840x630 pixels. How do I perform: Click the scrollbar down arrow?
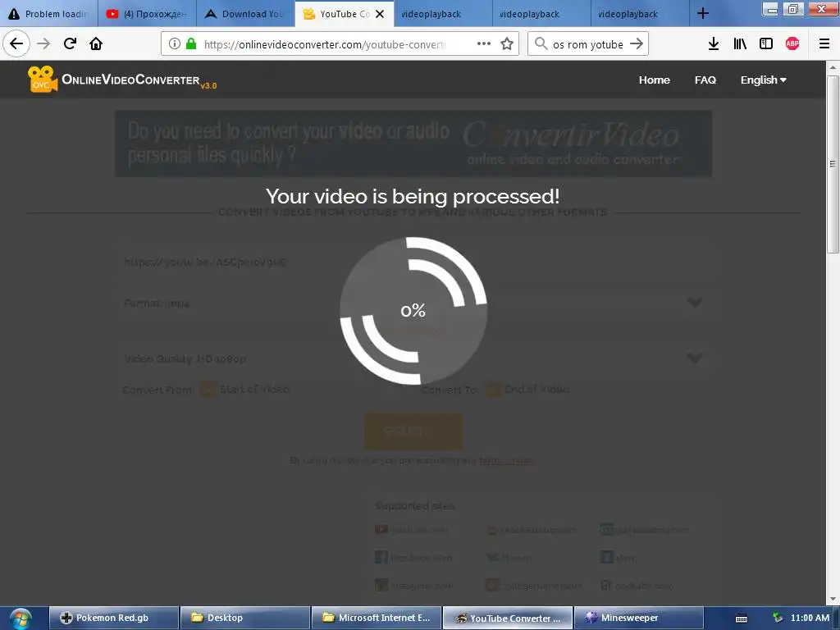click(x=833, y=600)
